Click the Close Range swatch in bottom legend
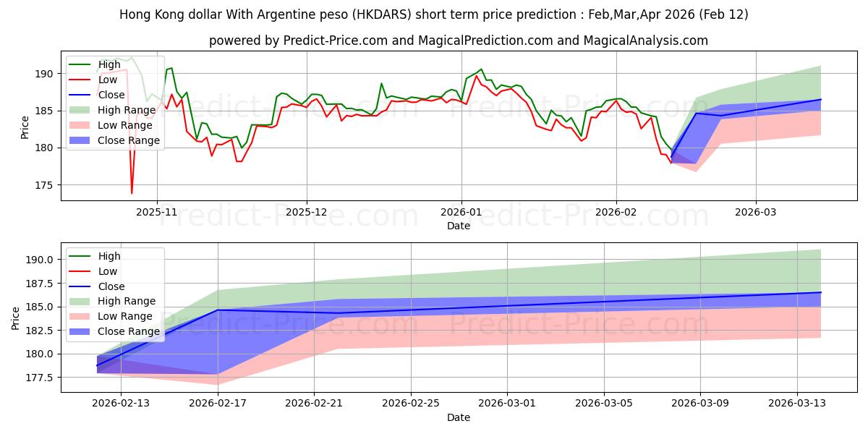868x434 pixels. (80, 331)
